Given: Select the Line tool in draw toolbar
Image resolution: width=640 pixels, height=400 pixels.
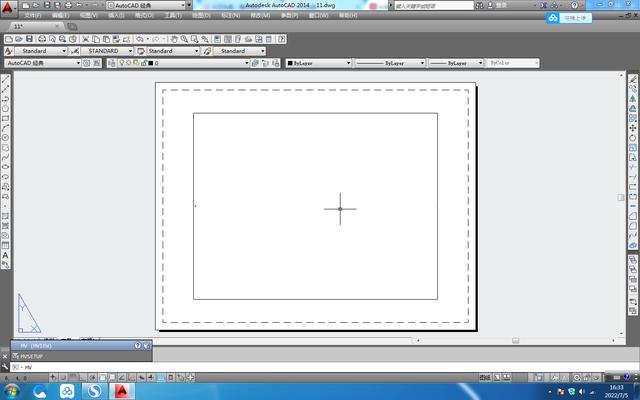Looking at the screenshot, I should [x=5, y=80].
